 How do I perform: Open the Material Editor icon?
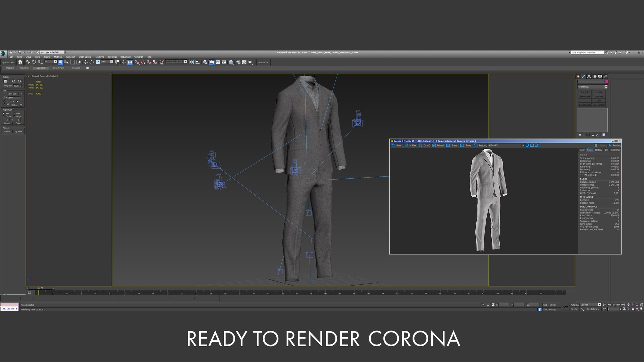(x=231, y=62)
